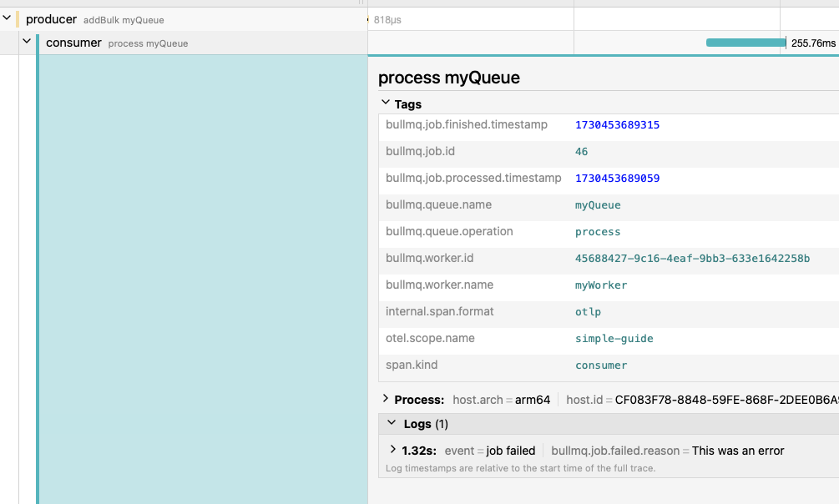Viewport: 839px width, 504px height.
Task: Collapse the Logs (1) section
Action: 391,424
